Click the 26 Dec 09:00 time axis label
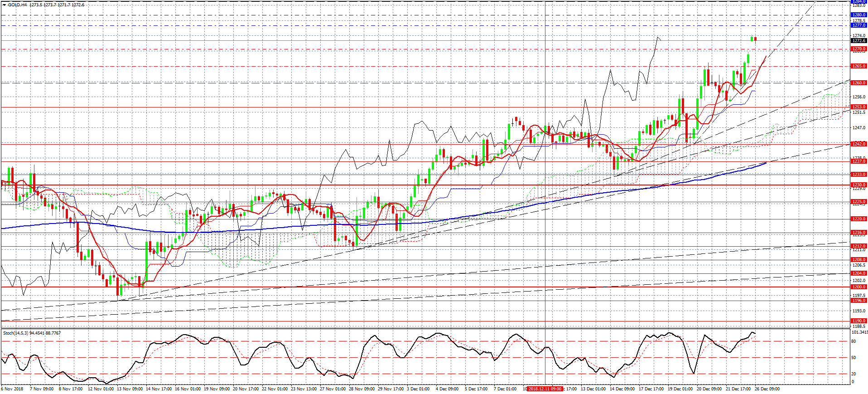Viewport: 868px width, 394px height. pos(767,389)
